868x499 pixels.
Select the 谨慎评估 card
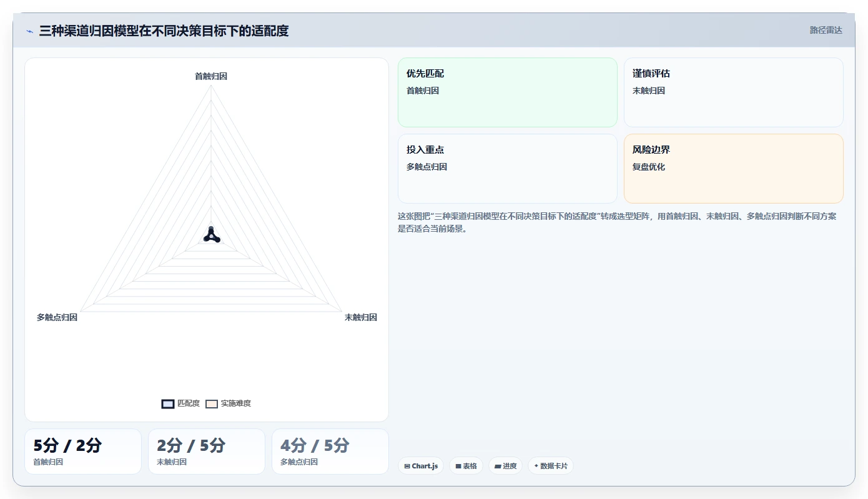coord(734,92)
